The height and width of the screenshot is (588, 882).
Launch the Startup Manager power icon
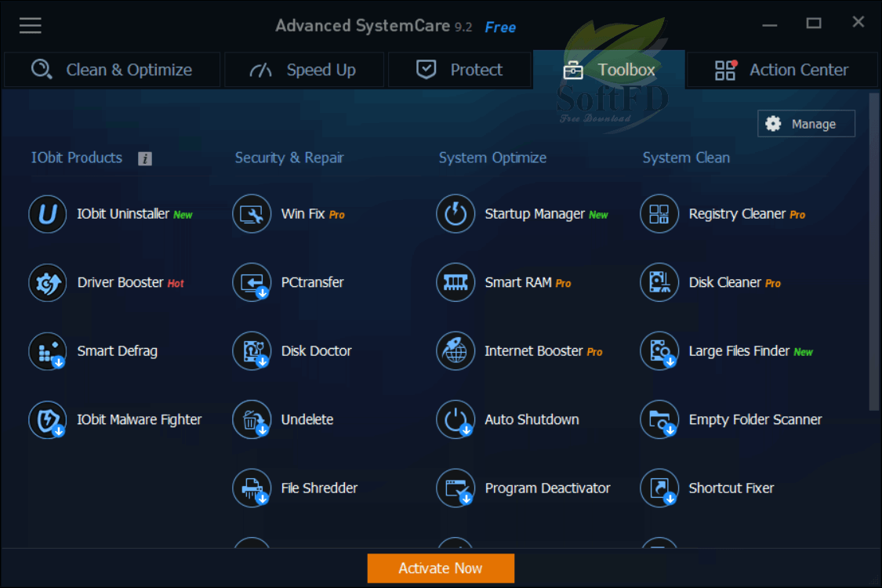tap(456, 214)
